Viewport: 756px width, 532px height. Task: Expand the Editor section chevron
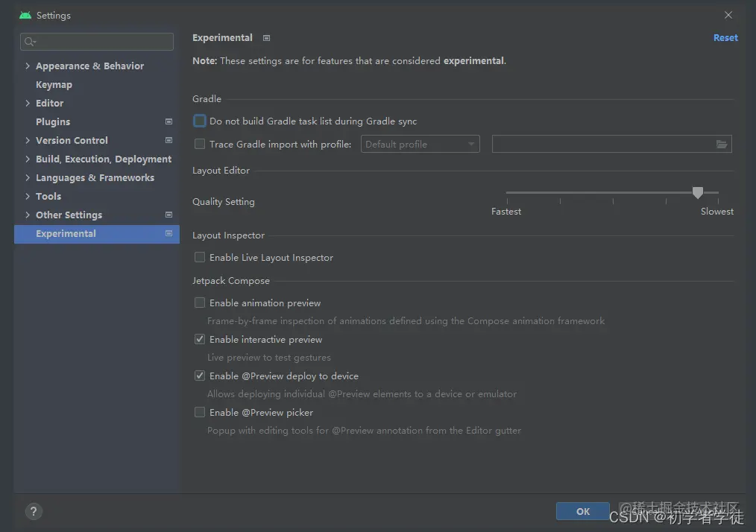click(28, 103)
